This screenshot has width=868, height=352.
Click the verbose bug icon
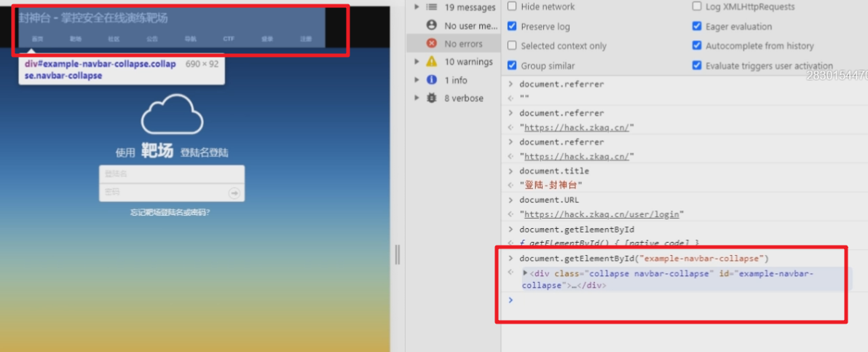(432, 98)
